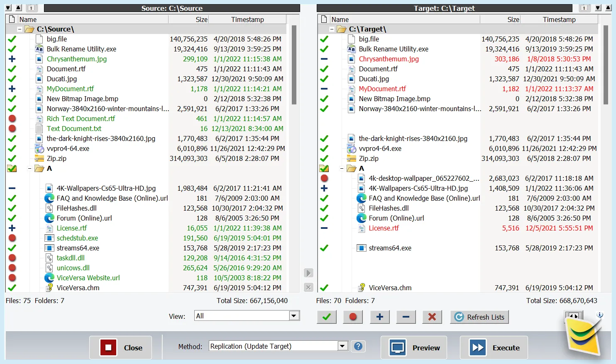Click the Target pane numbered '1' icon

(584, 8)
